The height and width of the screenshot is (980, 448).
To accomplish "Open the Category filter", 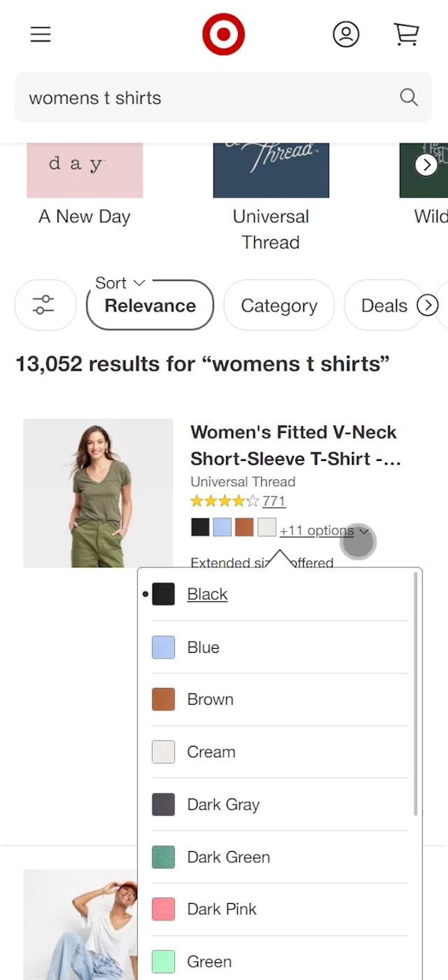I will (279, 305).
